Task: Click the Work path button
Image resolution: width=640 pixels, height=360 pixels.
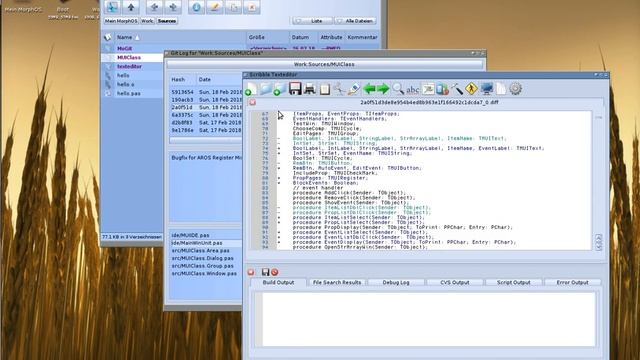Action: click(147, 21)
